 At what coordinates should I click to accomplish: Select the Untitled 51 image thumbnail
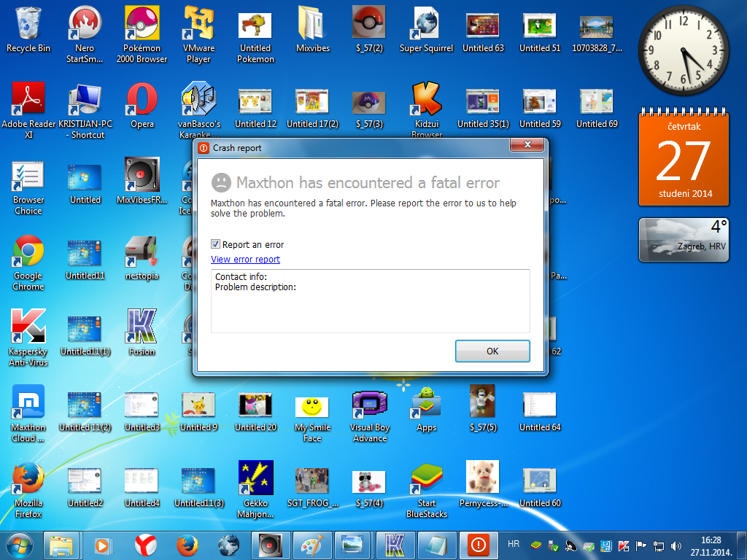click(x=540, y=32)
